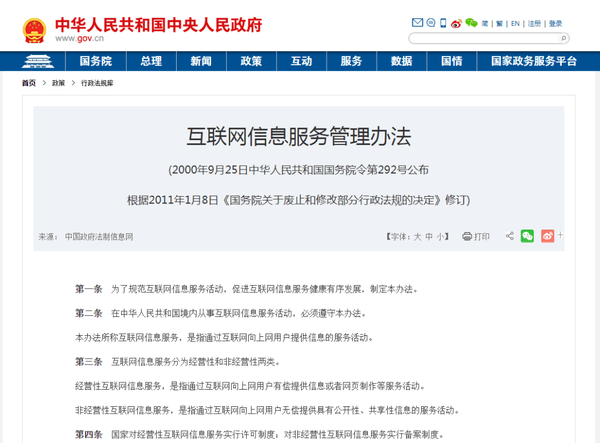
Task: Set font size to medium 中
Action: [x=429, y=237]
